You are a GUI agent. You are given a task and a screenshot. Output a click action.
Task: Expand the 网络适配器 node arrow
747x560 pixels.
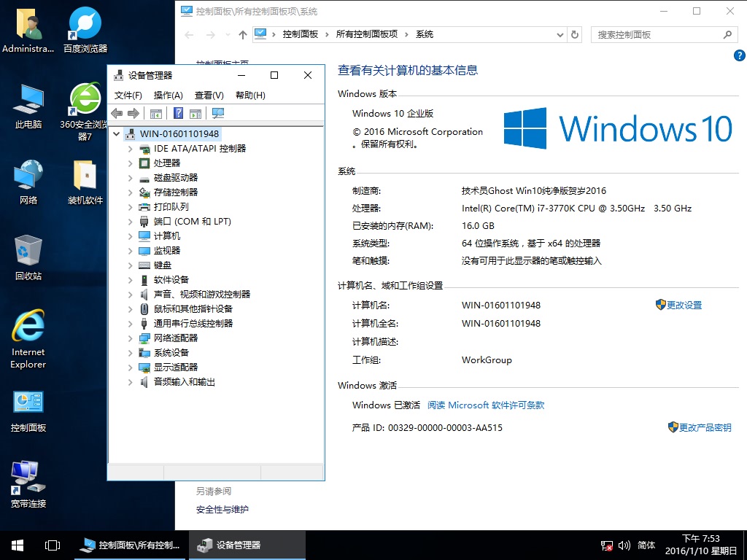point(130,338)
